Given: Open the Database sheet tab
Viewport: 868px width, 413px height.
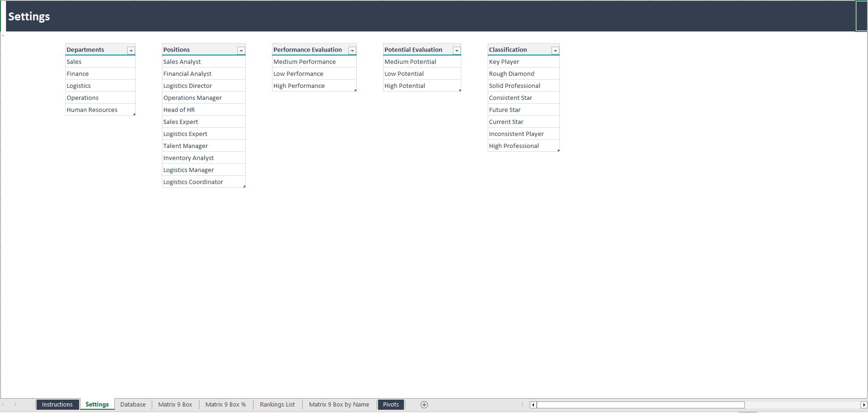Looking at the screenshot, I should (x=133, y=405).
